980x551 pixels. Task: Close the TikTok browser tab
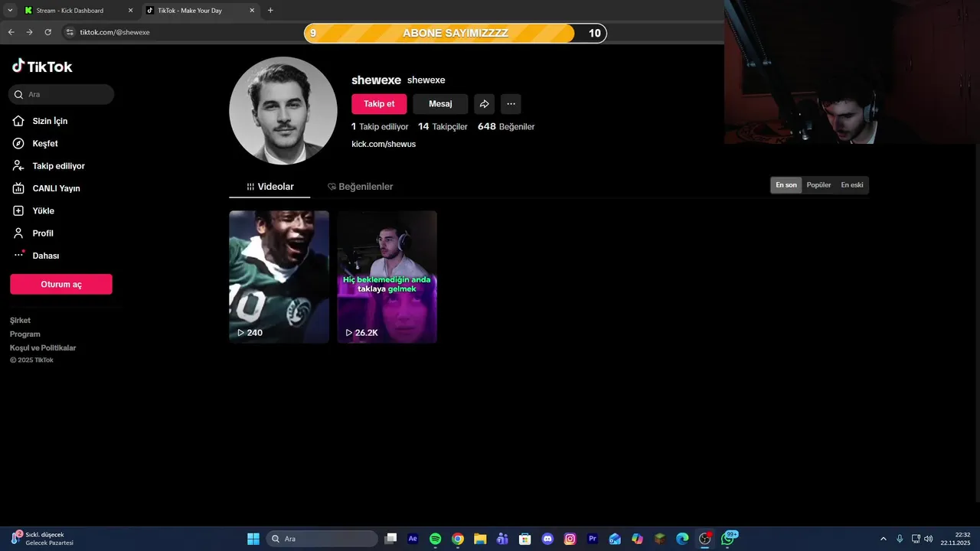tap(251, 11)
